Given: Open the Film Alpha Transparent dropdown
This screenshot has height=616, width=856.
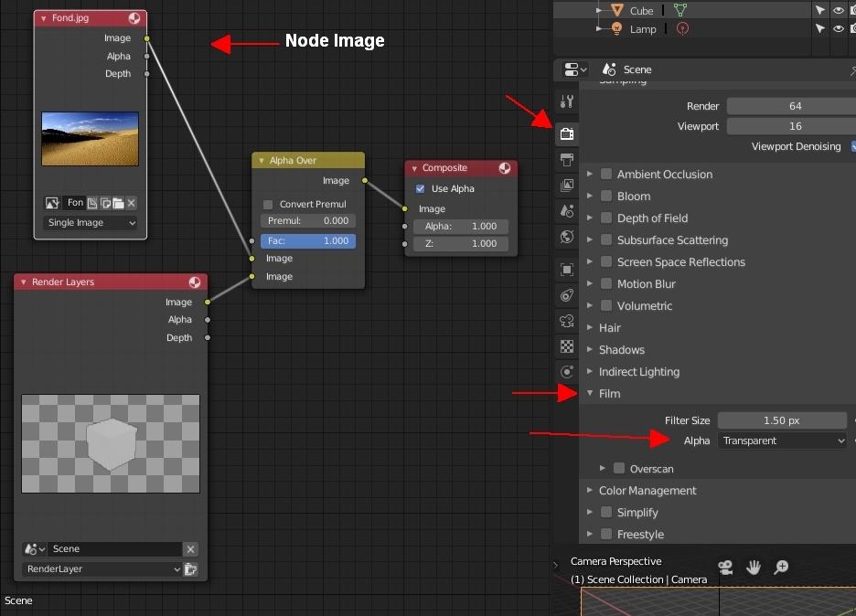Looking at the screenshot, I should pos(782,441).
